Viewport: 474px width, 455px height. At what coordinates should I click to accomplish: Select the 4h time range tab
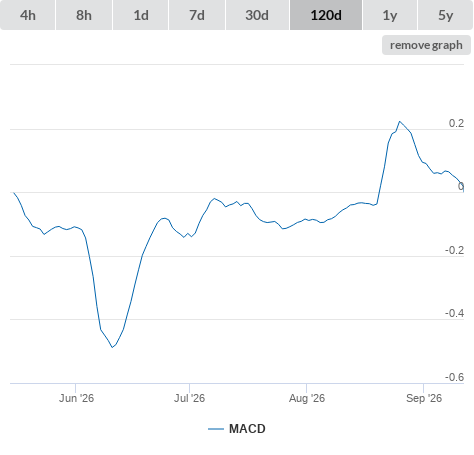click(x=28, y=15)
